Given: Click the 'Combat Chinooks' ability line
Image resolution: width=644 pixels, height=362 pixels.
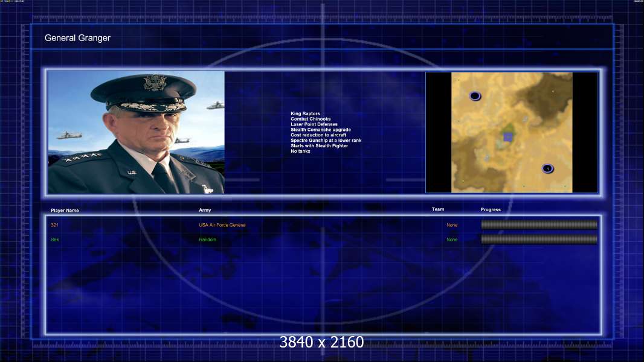Looking at the screenshot, I should (x=311, y=119).
